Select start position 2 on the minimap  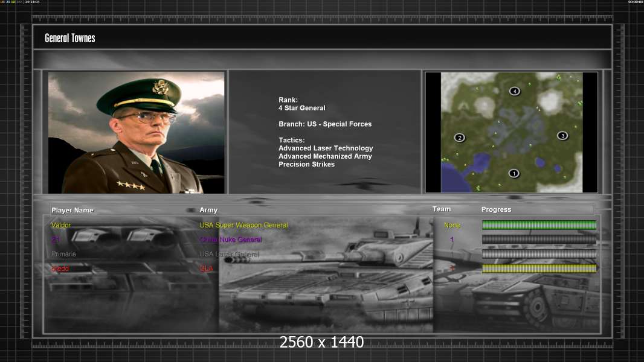tap(460, 138)
